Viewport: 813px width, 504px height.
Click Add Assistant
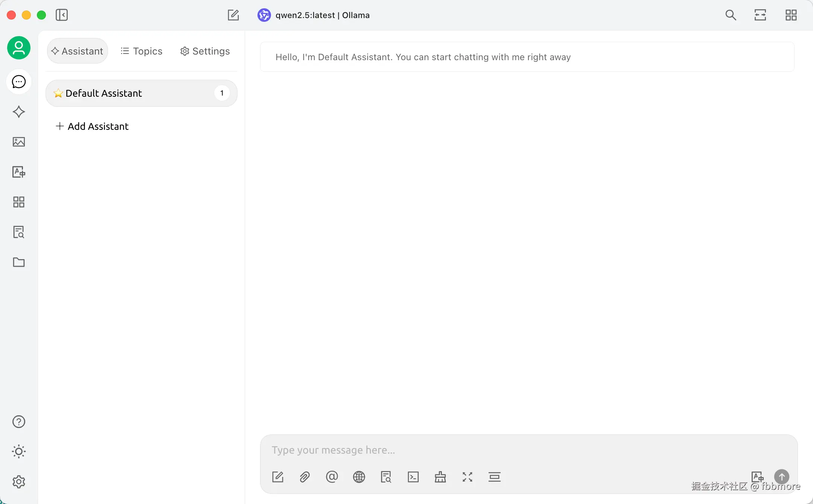[x=92, y=126]
